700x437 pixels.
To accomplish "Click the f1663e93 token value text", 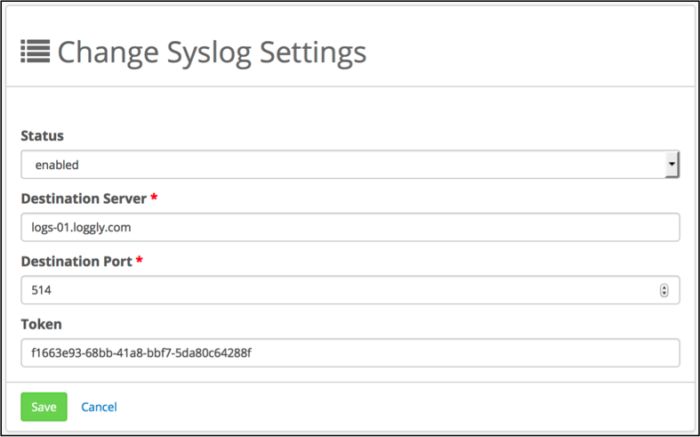I will coord(136,353).
